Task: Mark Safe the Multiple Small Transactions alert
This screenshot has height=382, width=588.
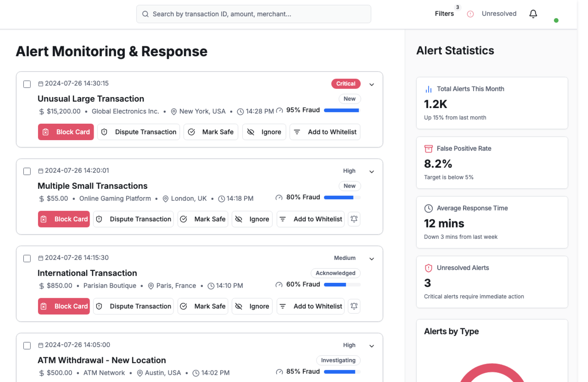Action: pyautogui.click(x=203, y=219)
